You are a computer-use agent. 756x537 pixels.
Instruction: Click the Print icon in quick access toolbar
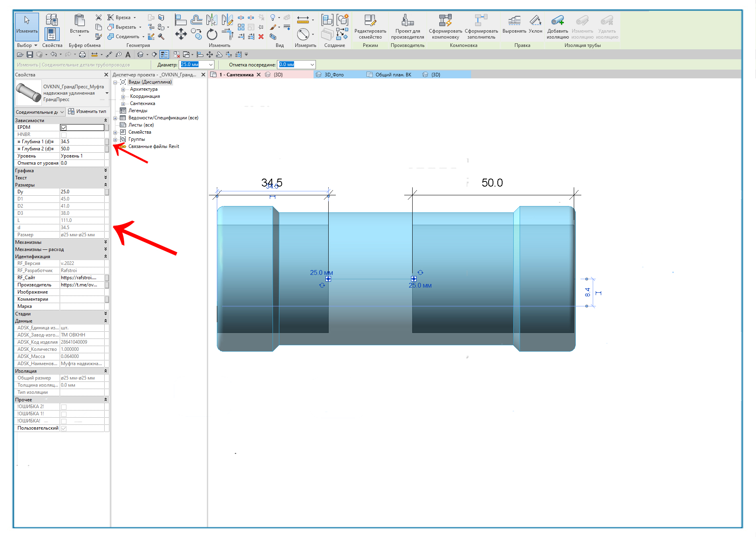point(82,54)
